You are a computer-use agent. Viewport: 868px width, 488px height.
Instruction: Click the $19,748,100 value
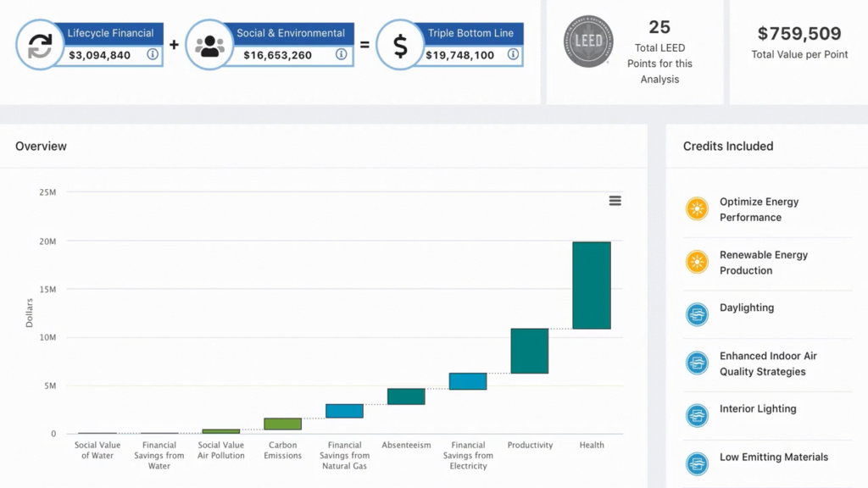pyautogui.click(x=459, y=55)
